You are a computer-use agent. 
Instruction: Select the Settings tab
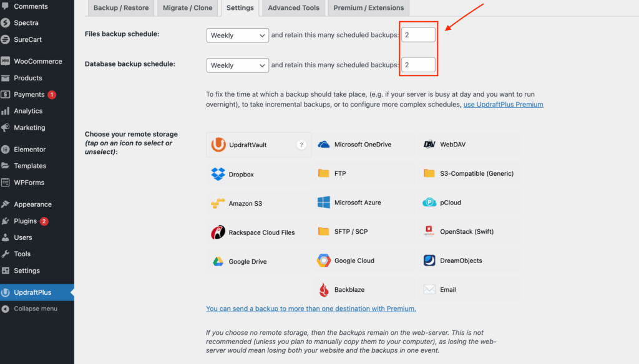[240, 7]
